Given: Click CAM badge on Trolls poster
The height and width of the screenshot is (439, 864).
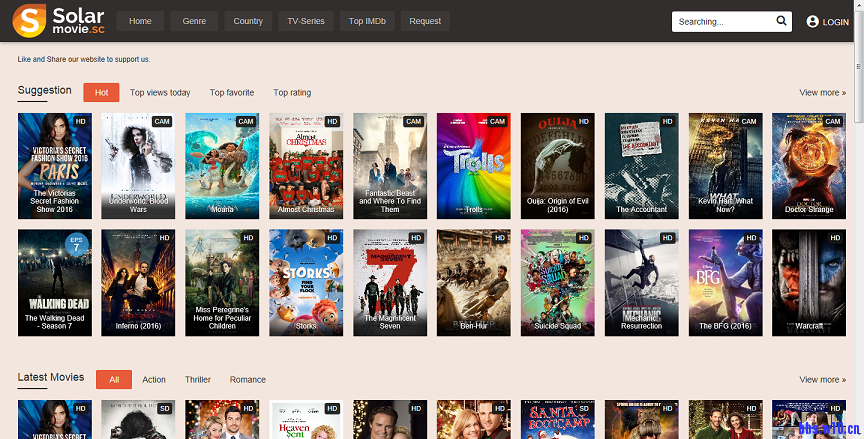Looking at the screenshot, I should 497,122.
